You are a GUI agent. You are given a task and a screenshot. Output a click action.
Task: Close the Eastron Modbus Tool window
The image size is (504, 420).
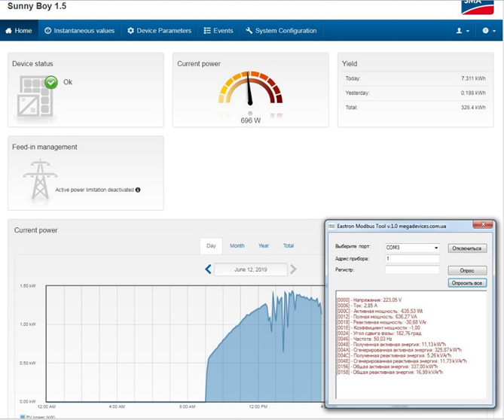(x=482, y=224)
